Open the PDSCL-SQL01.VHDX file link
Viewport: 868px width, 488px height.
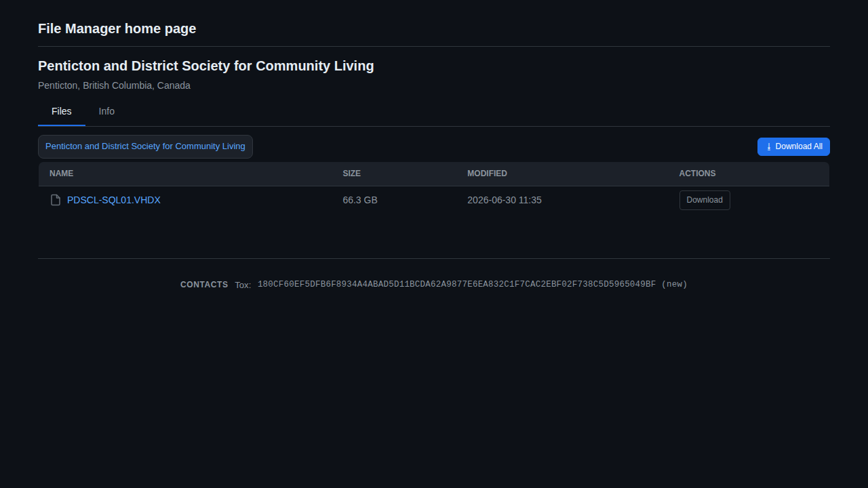[114, 200]
